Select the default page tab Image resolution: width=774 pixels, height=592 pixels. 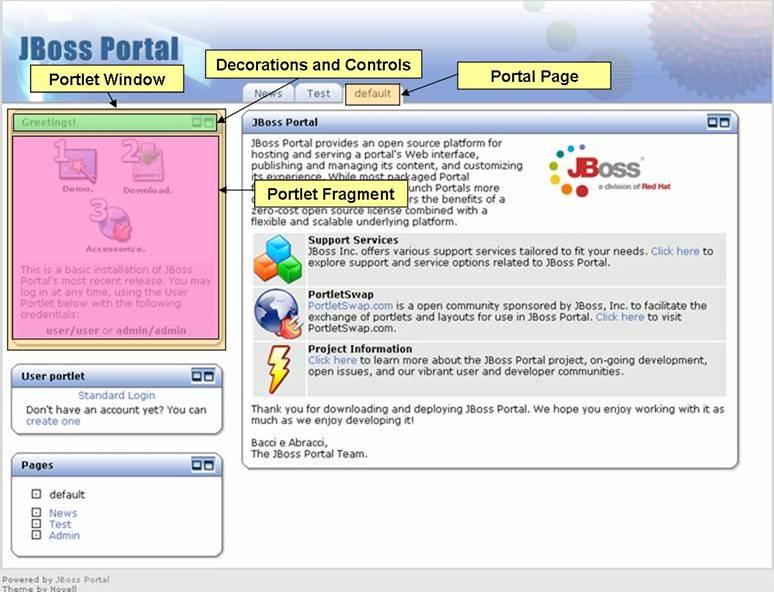click(373, 94)
